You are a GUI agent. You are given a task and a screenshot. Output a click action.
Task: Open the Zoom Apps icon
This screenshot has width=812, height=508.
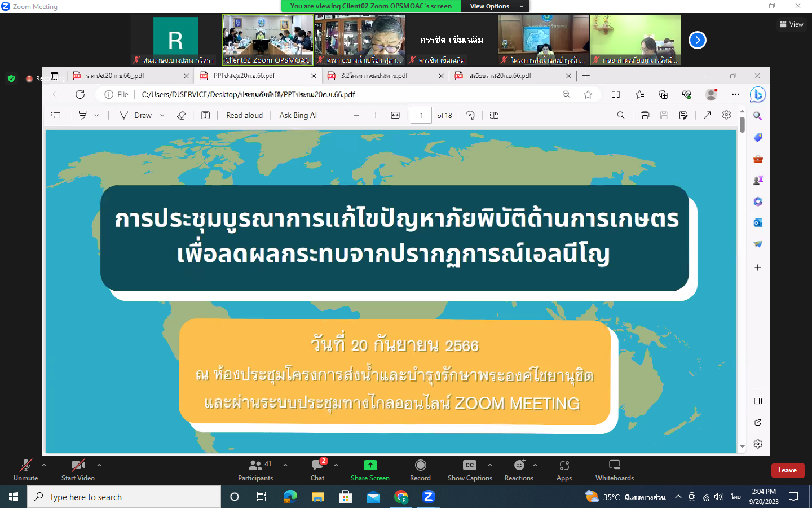564,465
